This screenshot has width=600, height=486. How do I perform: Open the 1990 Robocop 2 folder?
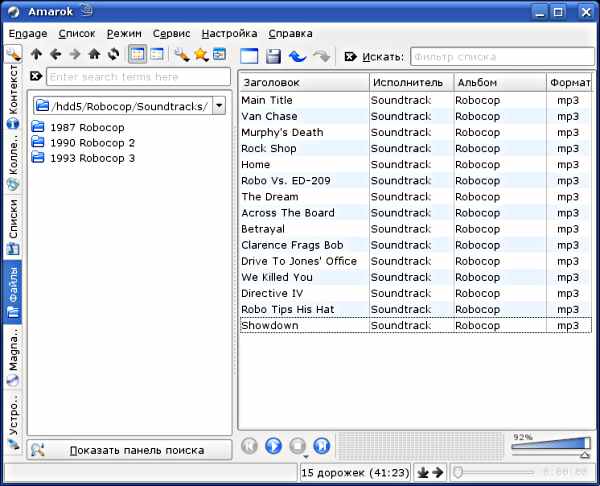point(83,143)
